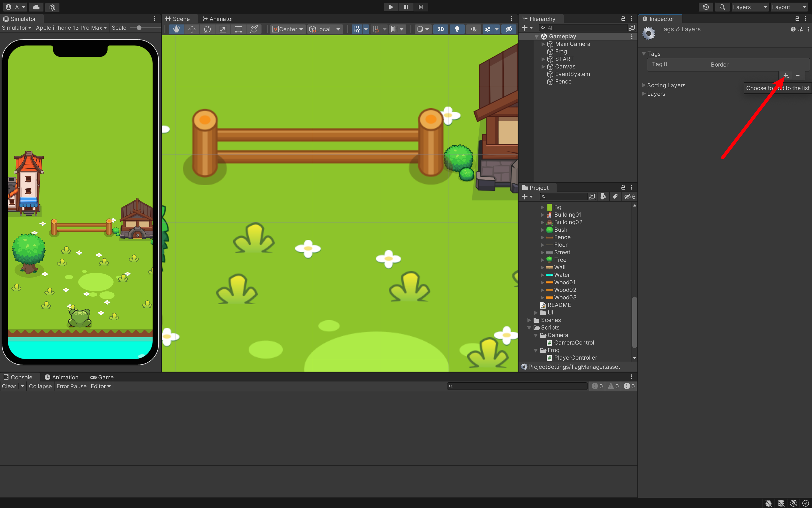The height and width of the screenshot is (508, 812).
Task: Click Project search by label icon
Action: coord(615,197)
